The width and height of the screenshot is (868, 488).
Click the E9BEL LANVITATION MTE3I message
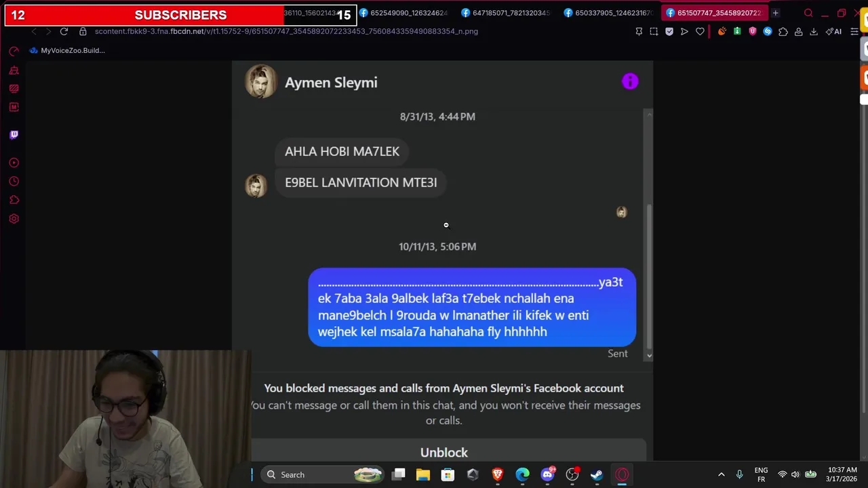(x=361, y=182)
